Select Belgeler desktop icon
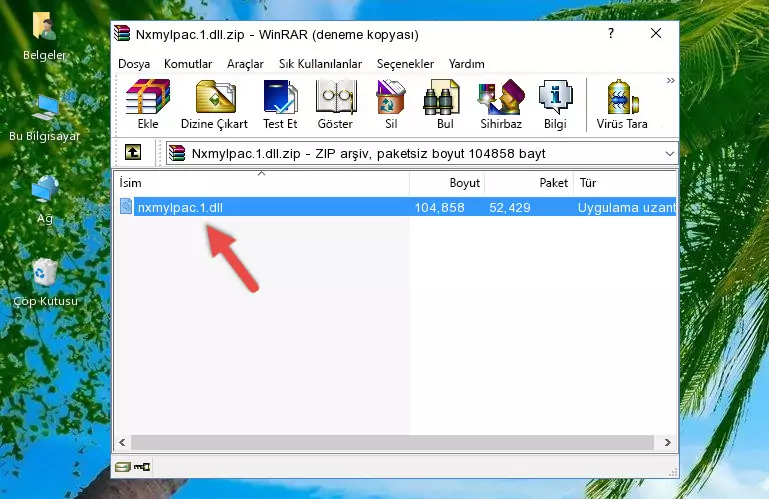 [x=44, y=37]
